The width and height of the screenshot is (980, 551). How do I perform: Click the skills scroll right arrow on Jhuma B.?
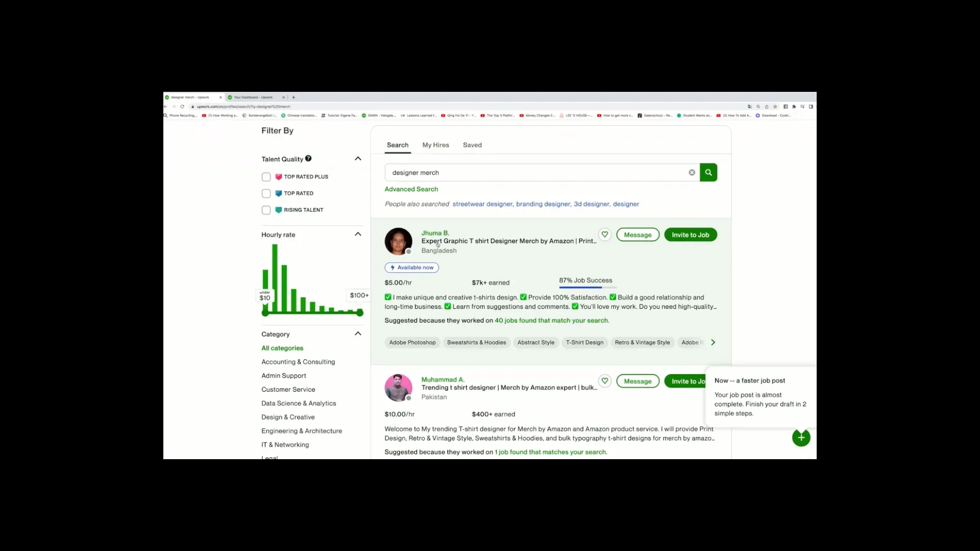713,342
